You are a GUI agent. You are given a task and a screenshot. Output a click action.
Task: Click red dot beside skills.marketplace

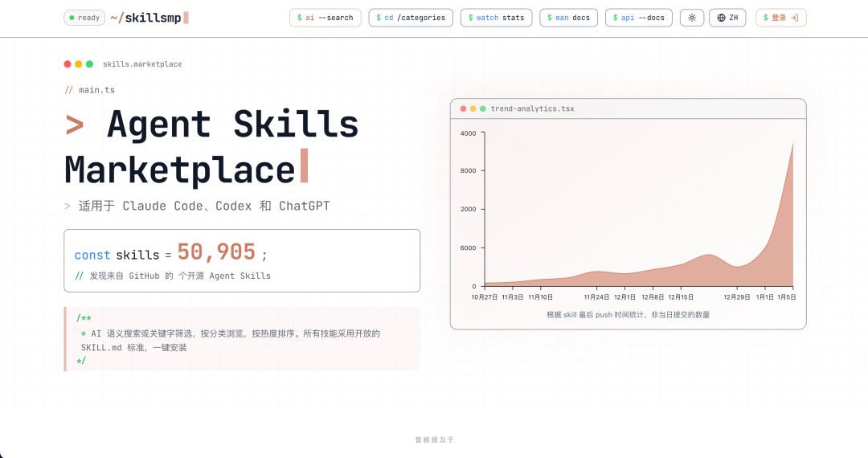pos(68,64)
